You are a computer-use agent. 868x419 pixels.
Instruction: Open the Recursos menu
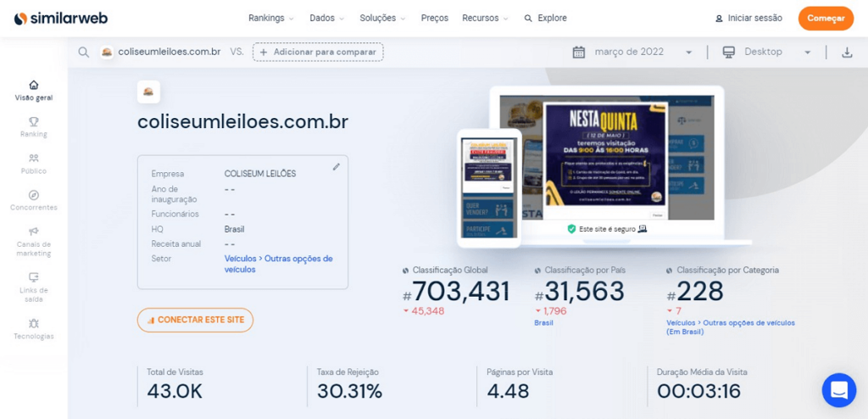click(x=485, y=19)
